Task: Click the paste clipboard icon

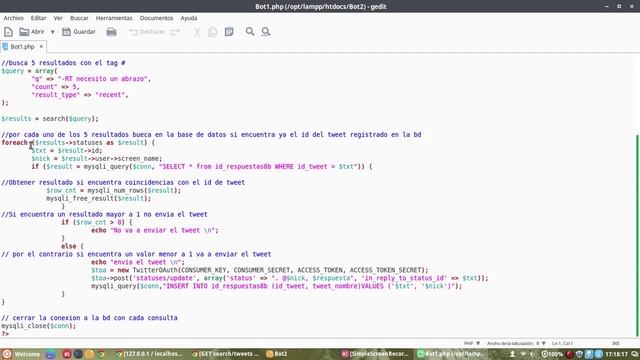Action: [x=229, y=32]
